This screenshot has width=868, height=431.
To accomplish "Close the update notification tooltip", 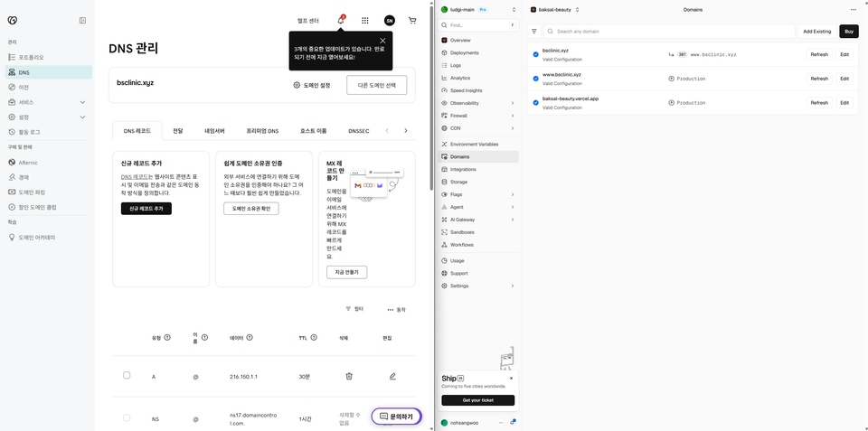I will click(382, 41).
